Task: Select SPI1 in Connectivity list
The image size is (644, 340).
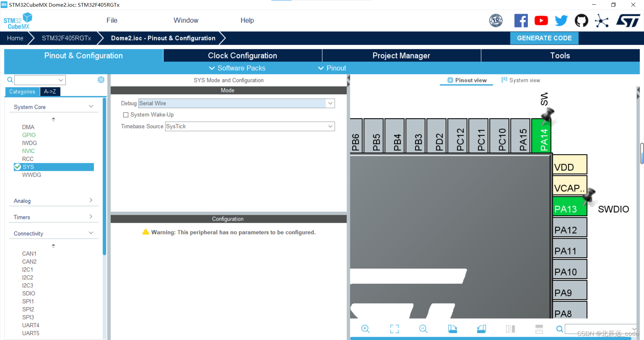Action: pos(28,301)
